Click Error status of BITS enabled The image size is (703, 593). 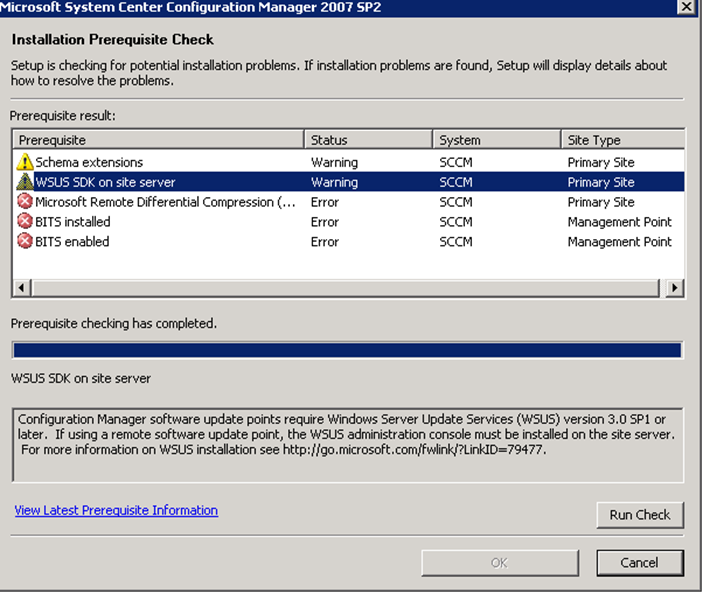(325, 242)
